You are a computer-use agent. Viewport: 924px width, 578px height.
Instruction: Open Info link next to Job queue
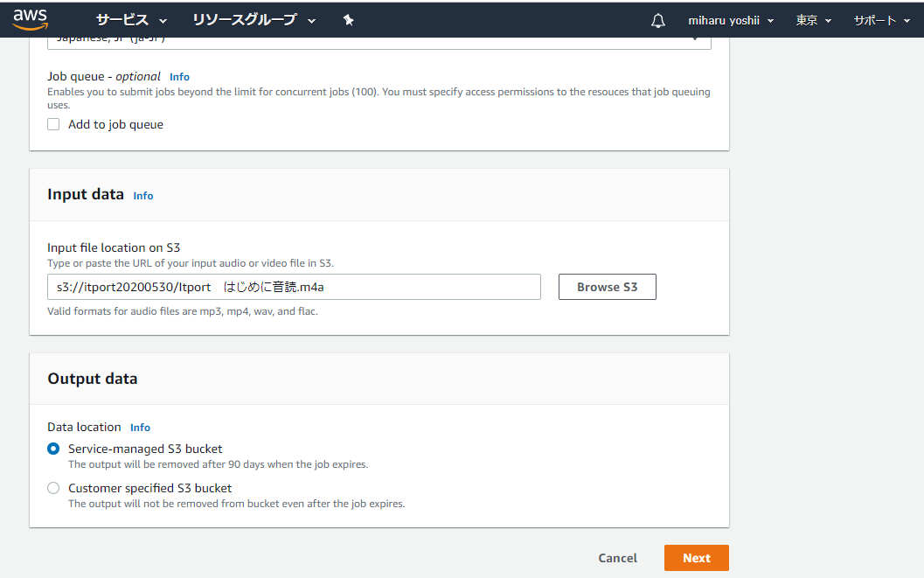click(x=179, y=77)
